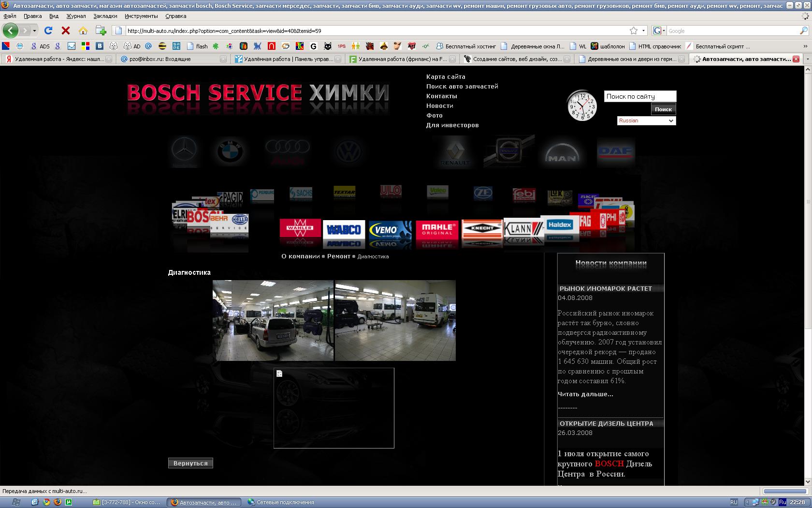This screenshot has height=508, width=812.
Task: Open the VK letter B bookmark
Action: (100, 46)
